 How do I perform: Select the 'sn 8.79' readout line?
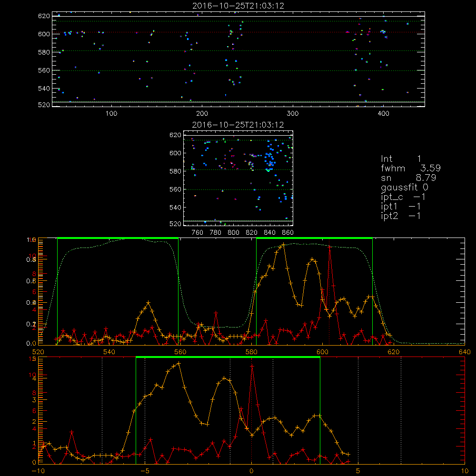(408, 178)
